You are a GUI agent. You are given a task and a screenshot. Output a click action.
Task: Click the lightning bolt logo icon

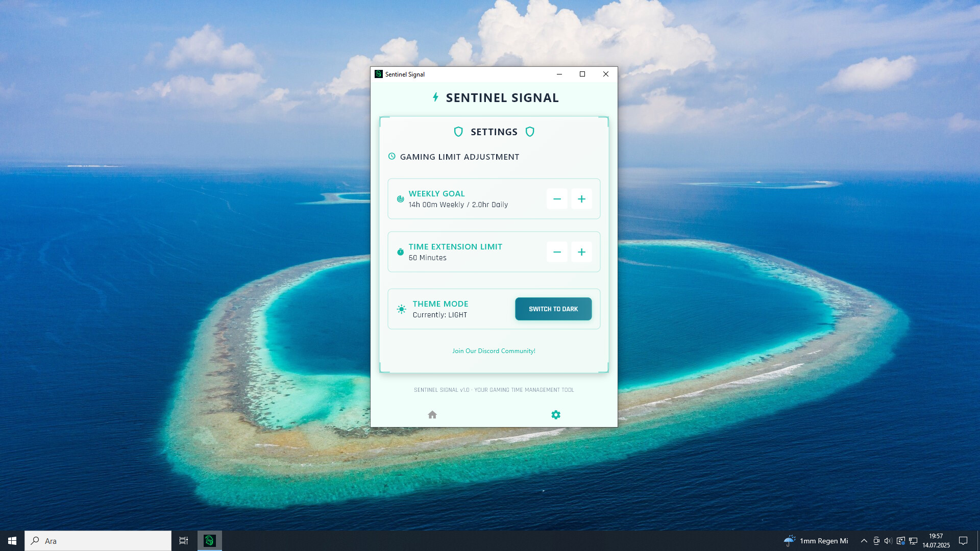[435, 97]
